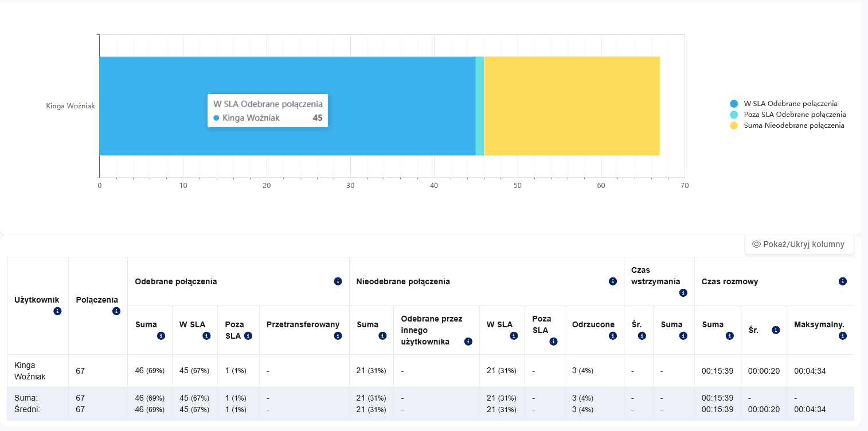Image resolution: width=868 pixels, height=431 pixels.
Task: Open the Pokaż/Ukryj kolumny button
Action: coord(799,244)
